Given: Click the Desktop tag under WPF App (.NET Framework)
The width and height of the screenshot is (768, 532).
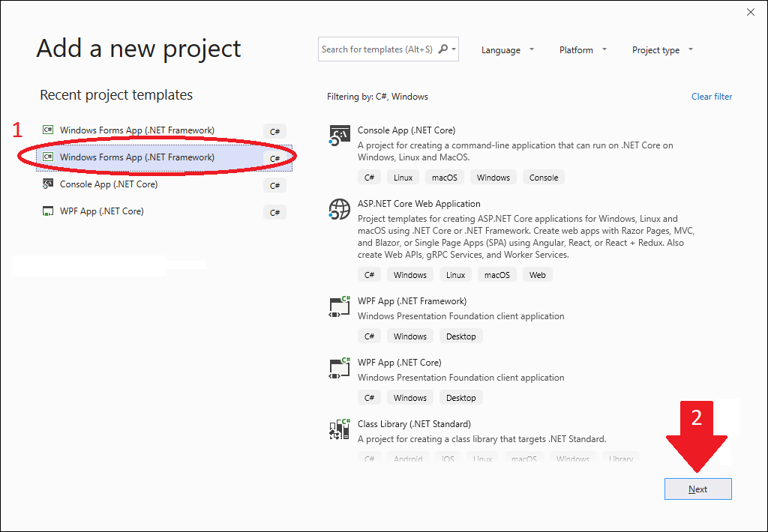Looking at the screenshot, I should [461, 336].
